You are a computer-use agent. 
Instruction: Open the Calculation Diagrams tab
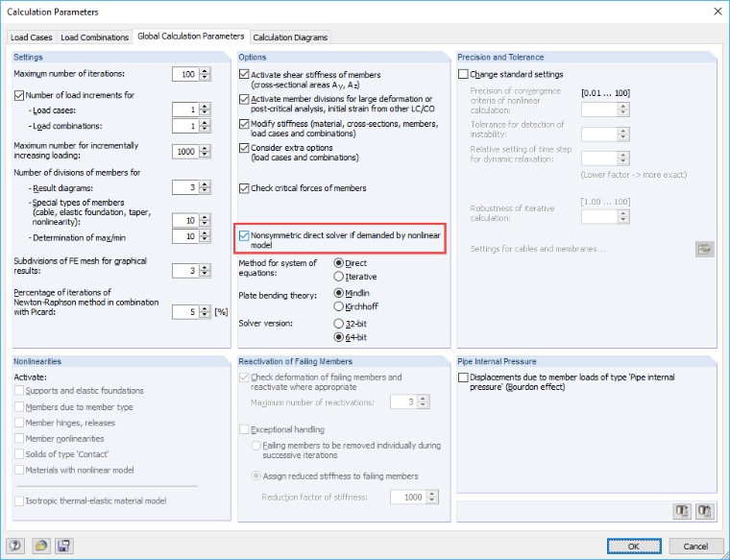click(290, 37)
